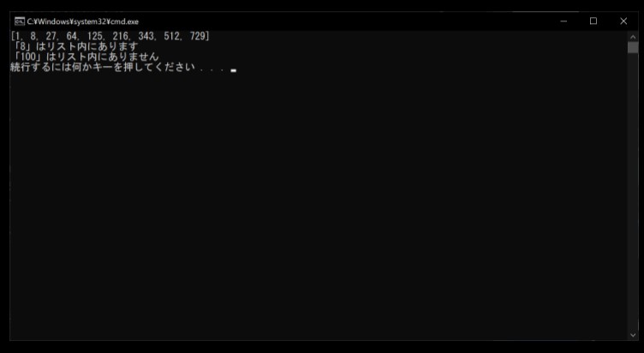Click the title bar text C:\Windows\system32\cmd.exe
644x353 pixels.
82,21
